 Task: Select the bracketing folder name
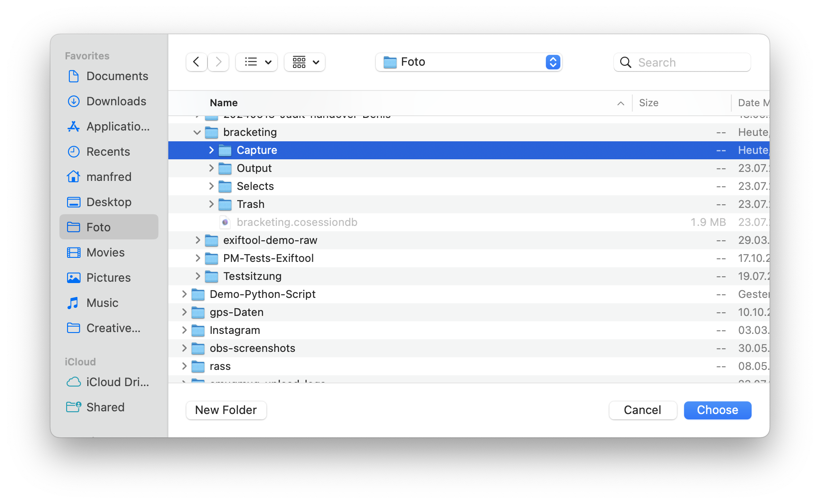tap(250, 132)
